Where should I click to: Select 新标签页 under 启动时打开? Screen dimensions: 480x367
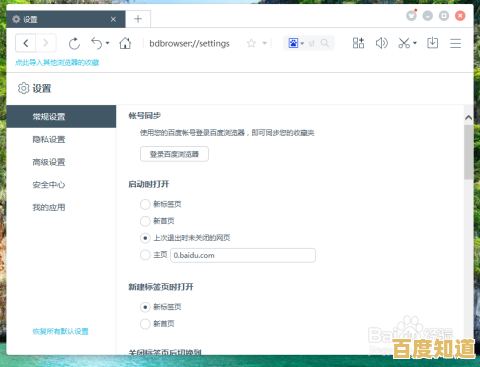(x=145, y=204)
